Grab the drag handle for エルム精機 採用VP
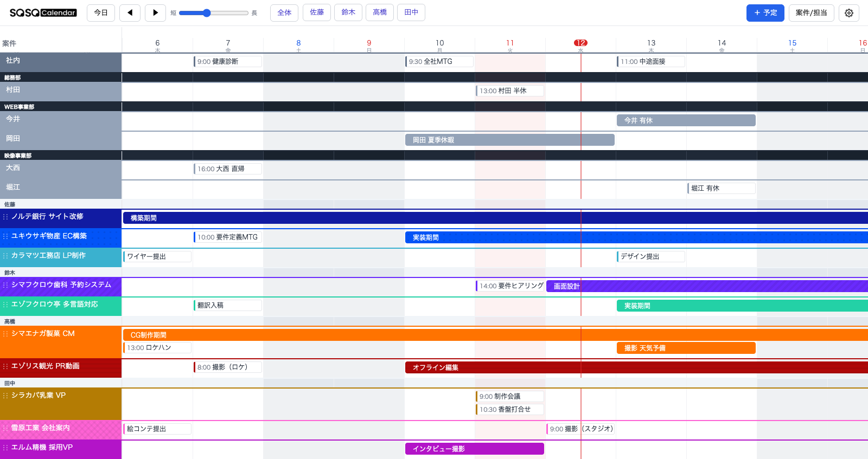This screenshot has width=868, height=459. point(5,448)
